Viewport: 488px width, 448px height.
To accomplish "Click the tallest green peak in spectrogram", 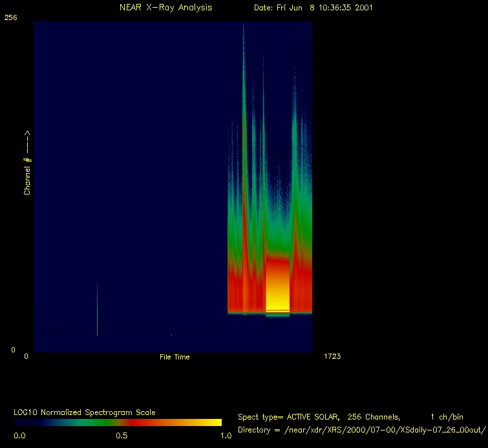I will click(244, 78).
